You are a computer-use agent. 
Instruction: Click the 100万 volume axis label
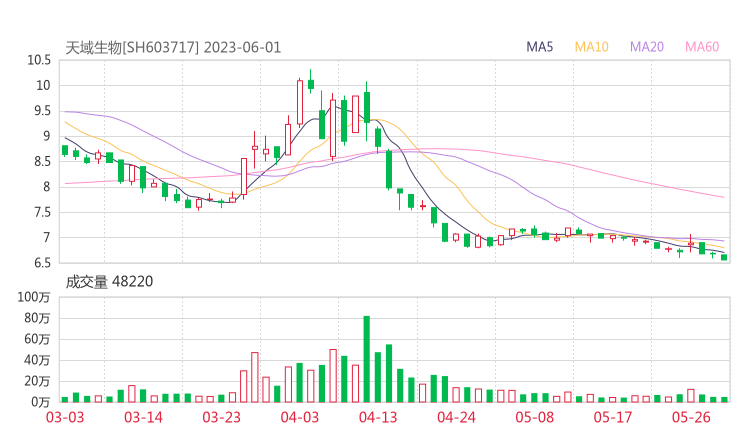[34, 297]
